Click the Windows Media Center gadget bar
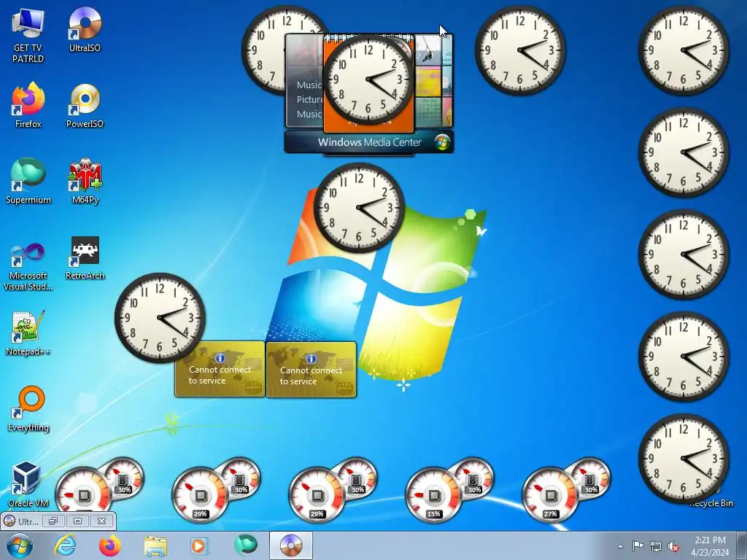The width and height of the screenshot is (747, 560). [x=369, y=142]
